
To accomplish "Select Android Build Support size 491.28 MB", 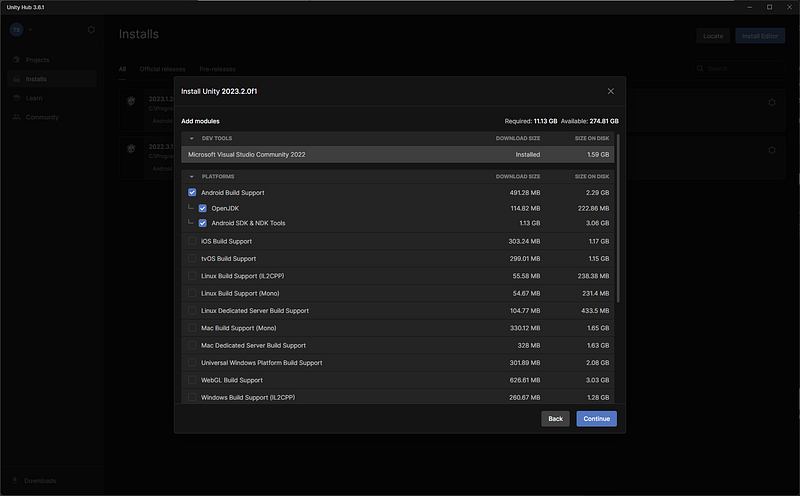I will click(524, 192).
